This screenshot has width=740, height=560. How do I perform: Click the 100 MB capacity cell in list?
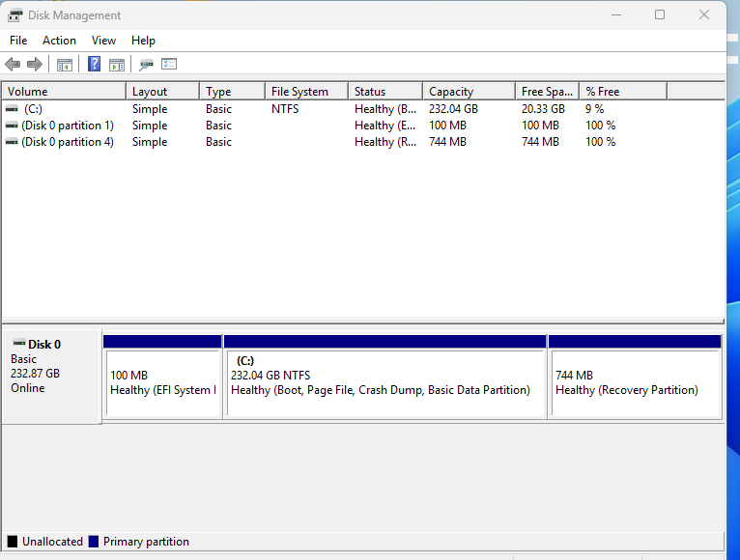(x=447, y=126)
